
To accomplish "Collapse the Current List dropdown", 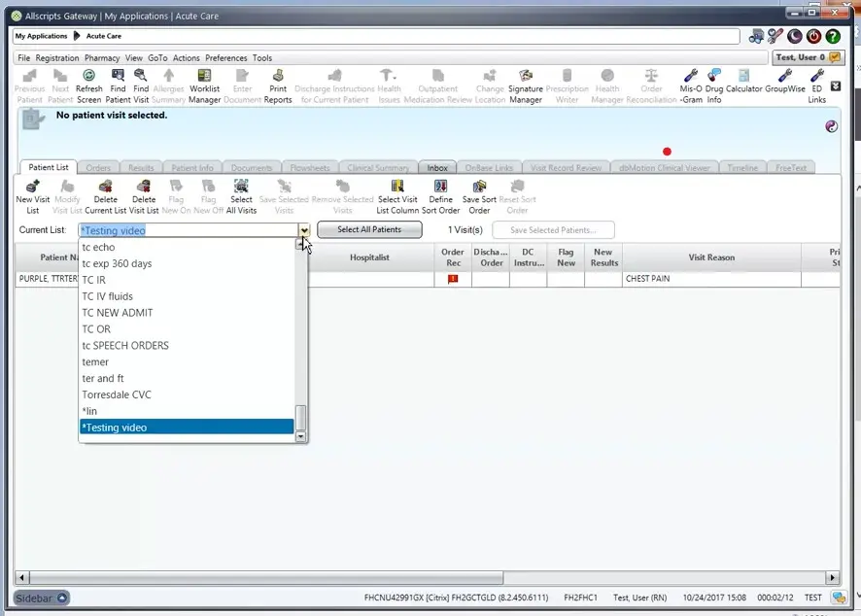I will 303,229.
